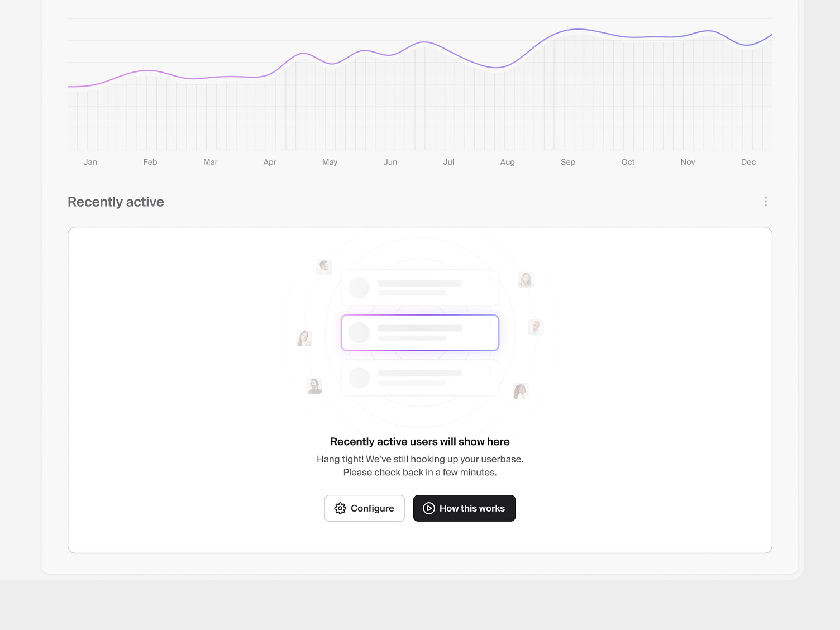This screenshot has width=840, height=630.
Task: Click the Configure button
Action: point(364,508)
